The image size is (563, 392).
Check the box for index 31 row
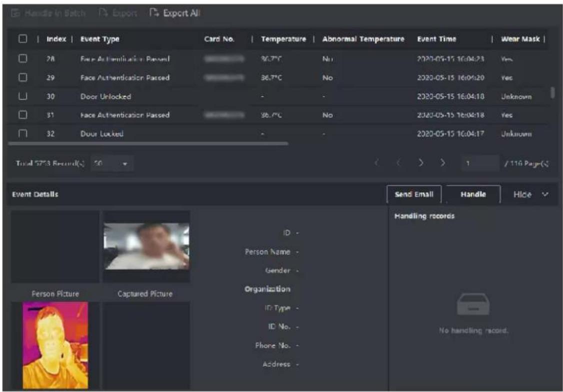coord(22,114)
